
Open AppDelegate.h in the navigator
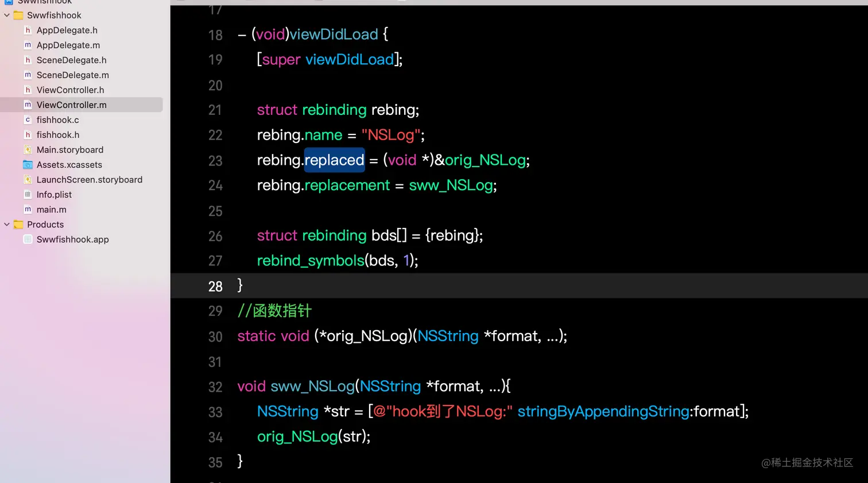(67, 30)
